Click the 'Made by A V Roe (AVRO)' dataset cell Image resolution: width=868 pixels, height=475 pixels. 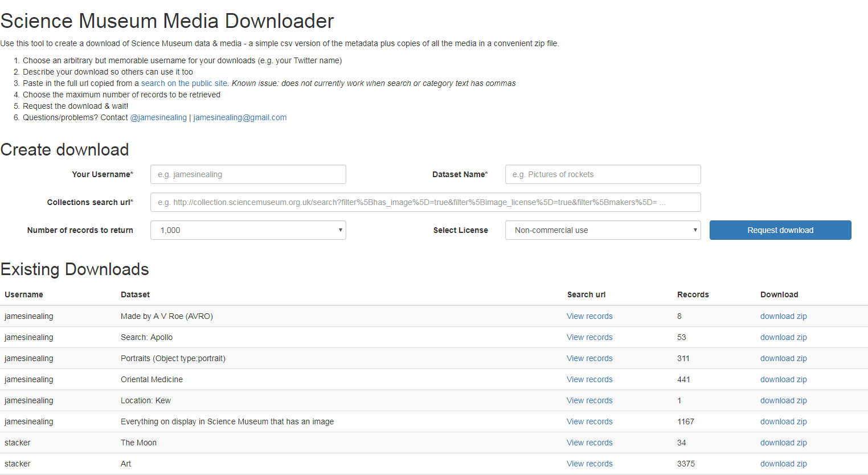click(x=167, y=316)
